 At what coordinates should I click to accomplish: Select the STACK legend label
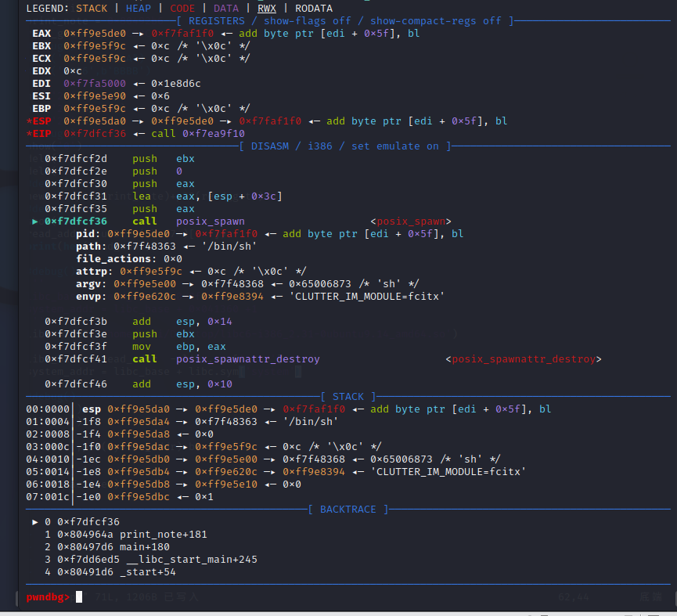coord(92,9)
